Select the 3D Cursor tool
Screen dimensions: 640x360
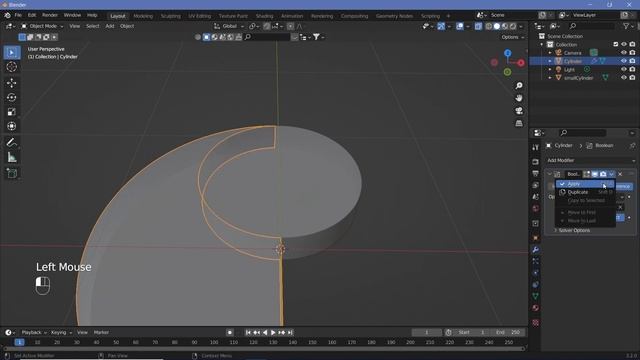[x=11, y=67]
